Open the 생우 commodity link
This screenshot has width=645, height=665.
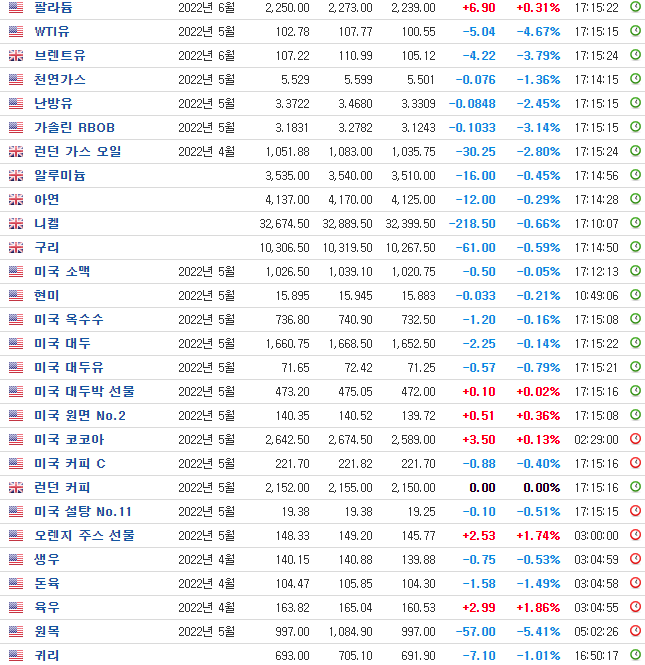[x=47, y=559]
